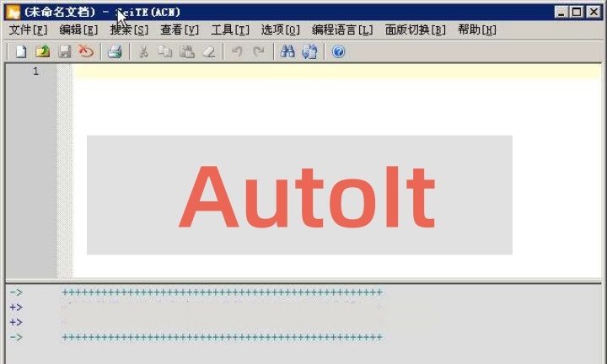
Task: Click the fold margin beside line 1
Action: tap(65, 72)
